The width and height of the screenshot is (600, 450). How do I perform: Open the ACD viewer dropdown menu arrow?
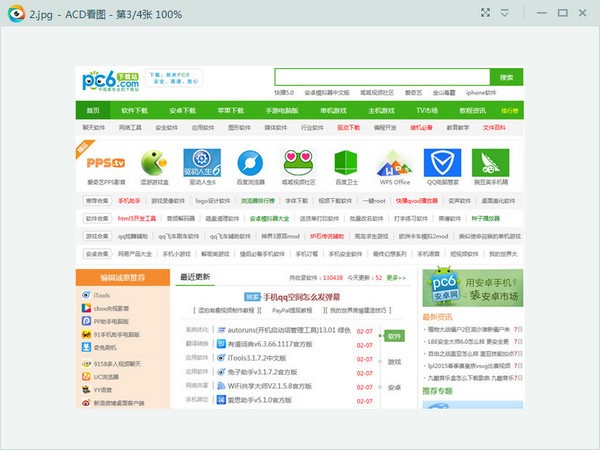click(505, 13)
